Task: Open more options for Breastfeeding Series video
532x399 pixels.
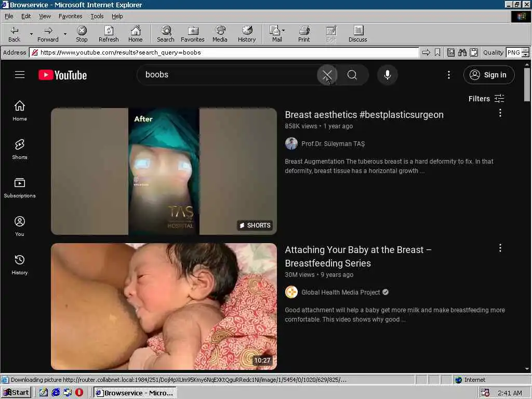Action: [x=500, y=248]
